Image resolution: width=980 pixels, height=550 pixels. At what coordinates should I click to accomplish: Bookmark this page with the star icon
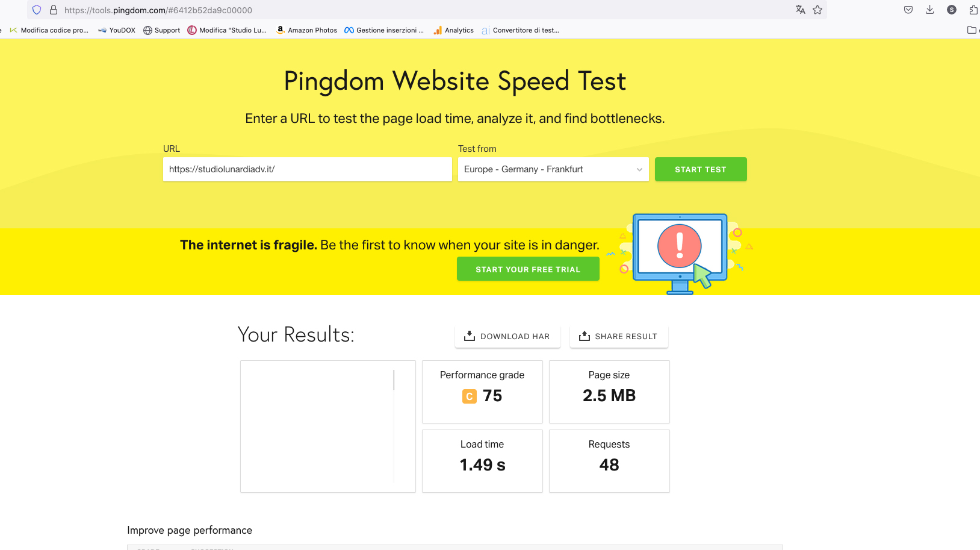coord(817,10)
